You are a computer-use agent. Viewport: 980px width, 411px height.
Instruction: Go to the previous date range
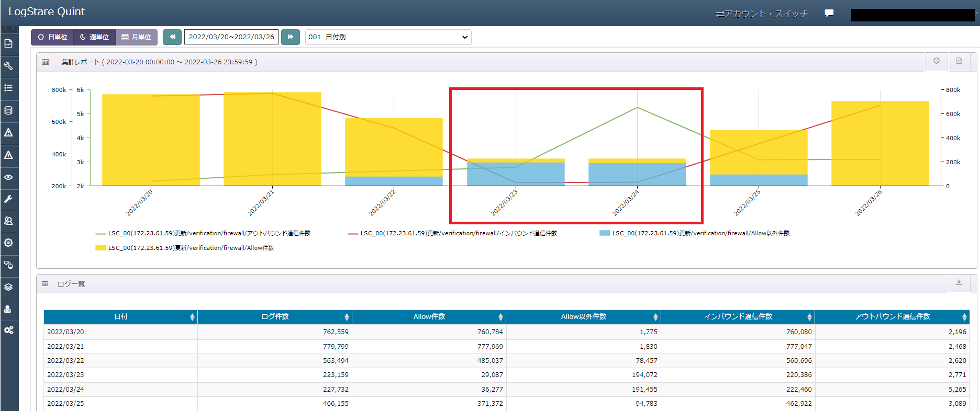tap(172, 37)
